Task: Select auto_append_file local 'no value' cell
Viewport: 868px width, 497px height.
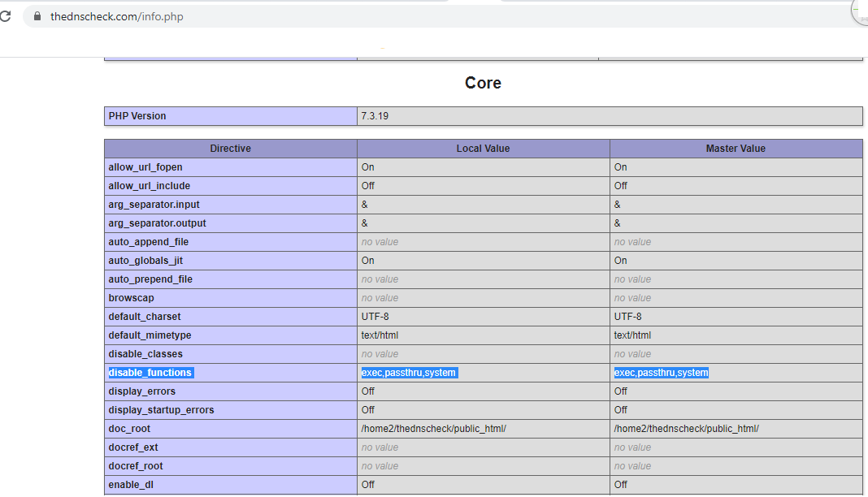Action: click(484, 242)
